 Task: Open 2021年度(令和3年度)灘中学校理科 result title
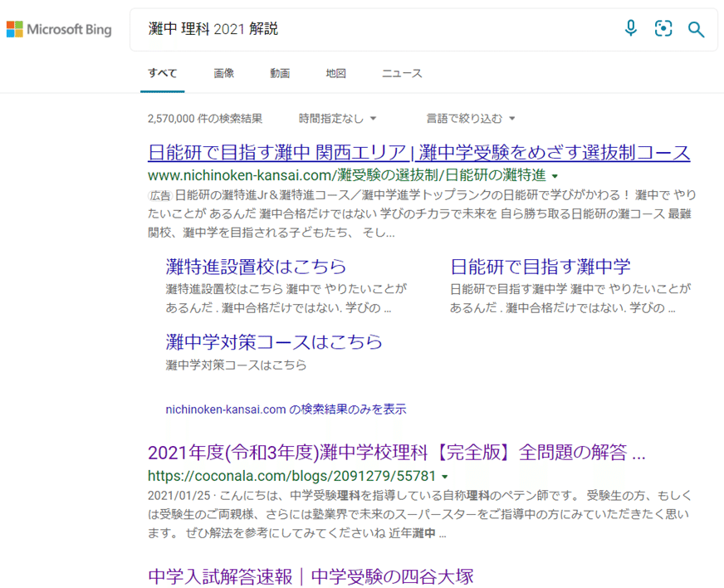click(397, 452)
